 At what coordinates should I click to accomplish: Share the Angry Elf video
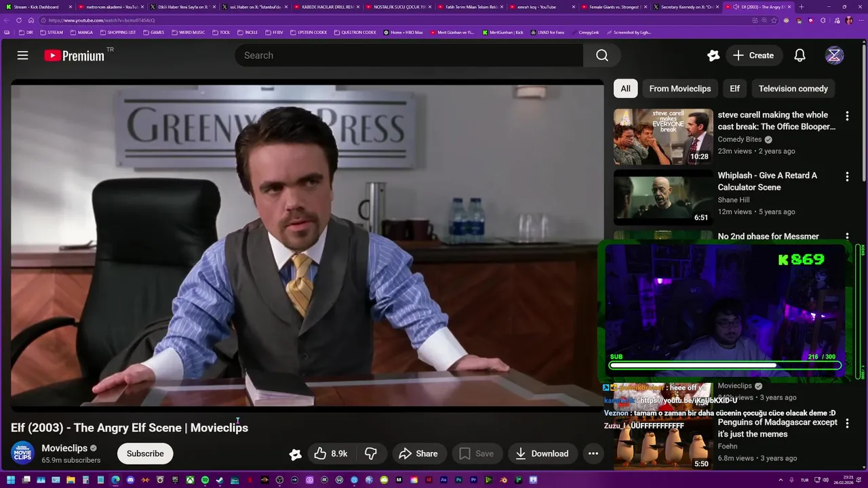[x=418, y=454]
